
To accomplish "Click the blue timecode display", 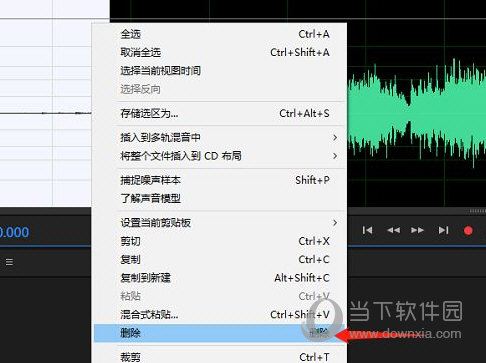I will 14,232.
